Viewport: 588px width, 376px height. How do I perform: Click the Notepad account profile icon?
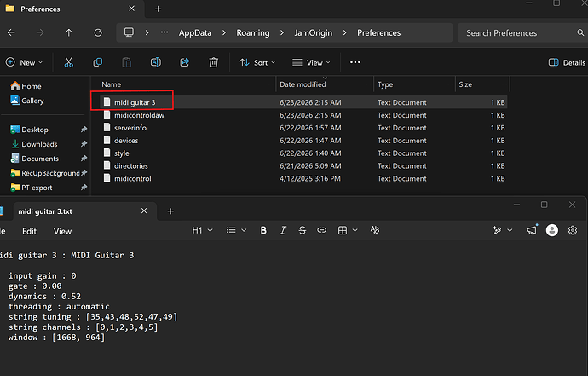[x=551, y=230]
